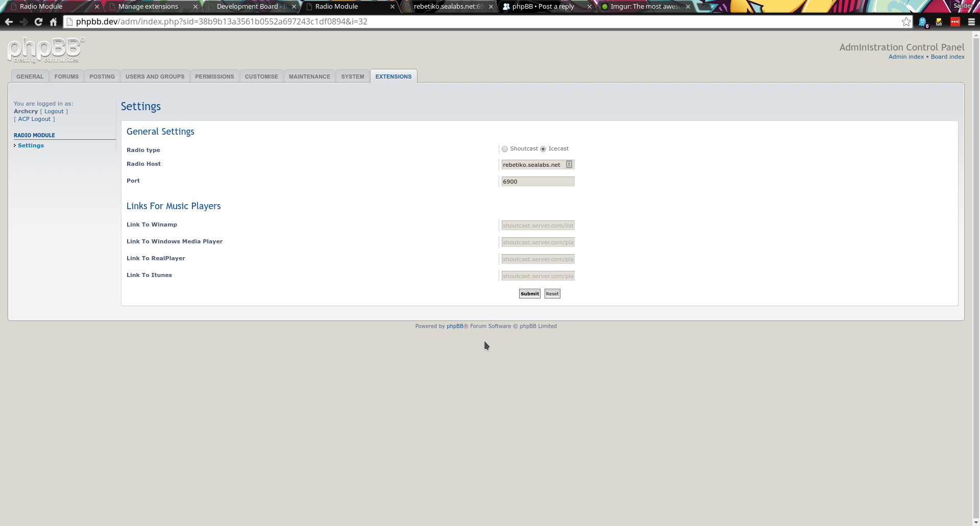
Task: Click the Sander user profile button
Action: (963, 6)
